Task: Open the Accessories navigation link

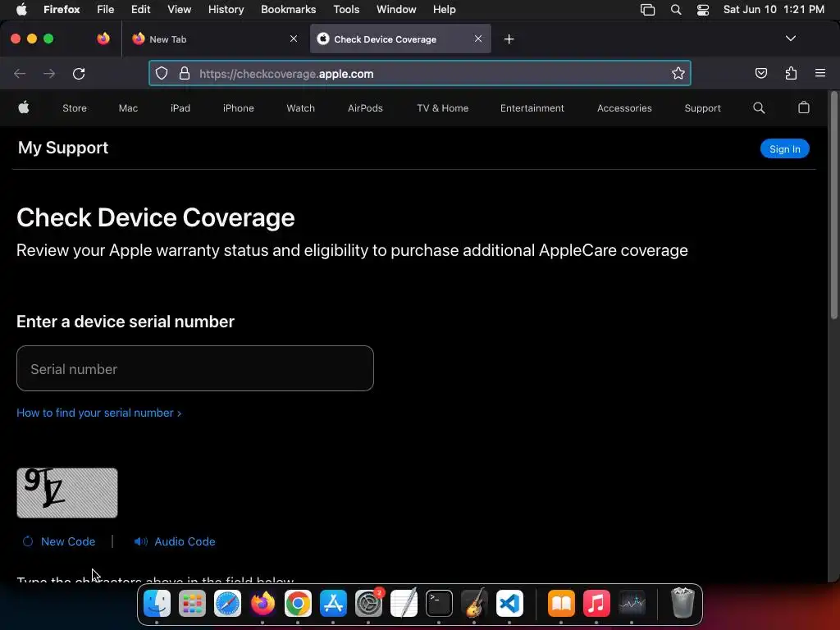Action: [624, 108]
